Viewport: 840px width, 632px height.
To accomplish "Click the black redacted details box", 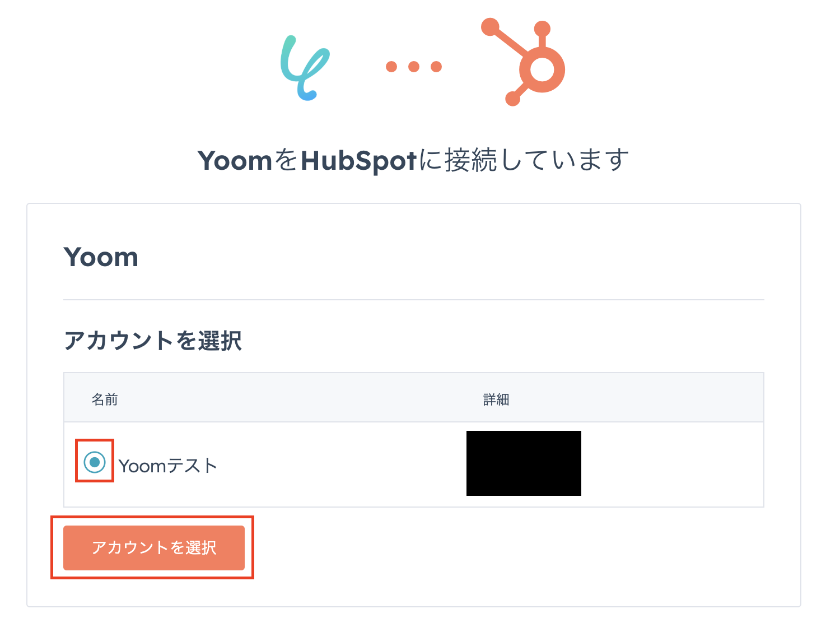I will pos(524,463).
